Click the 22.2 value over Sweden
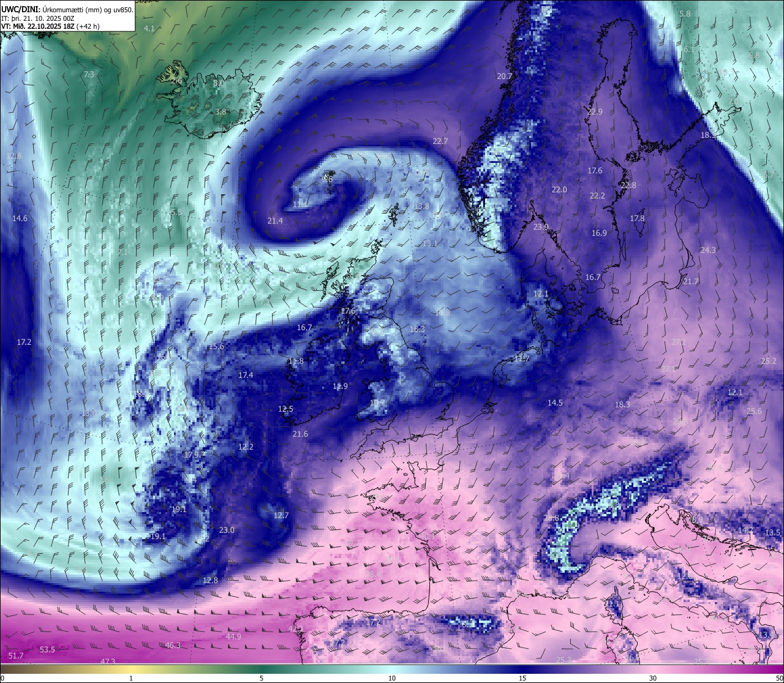The height and width of the screenshot is (683, 784). click(x=597, y=196)
